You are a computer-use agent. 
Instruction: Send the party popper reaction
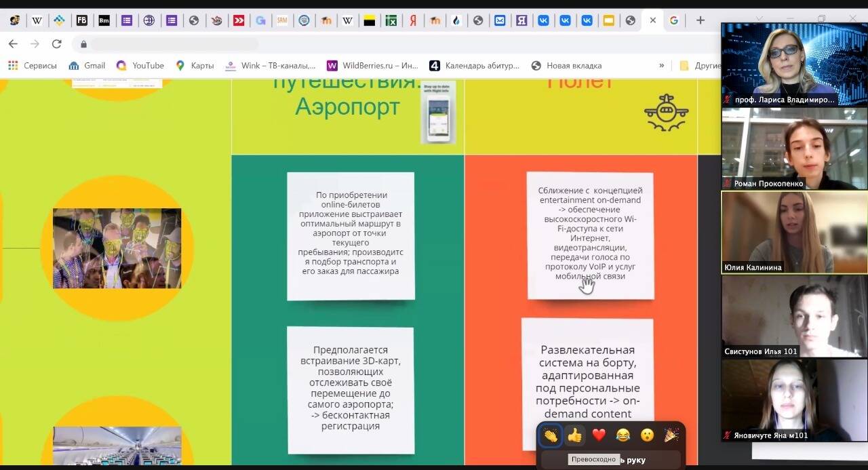pyautogui.click(x=671, y=435)
